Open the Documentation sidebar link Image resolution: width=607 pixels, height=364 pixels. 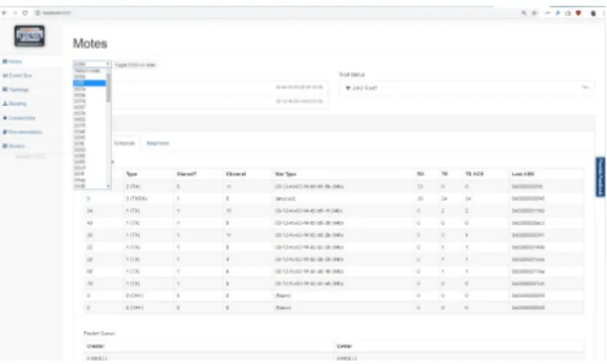23,132
